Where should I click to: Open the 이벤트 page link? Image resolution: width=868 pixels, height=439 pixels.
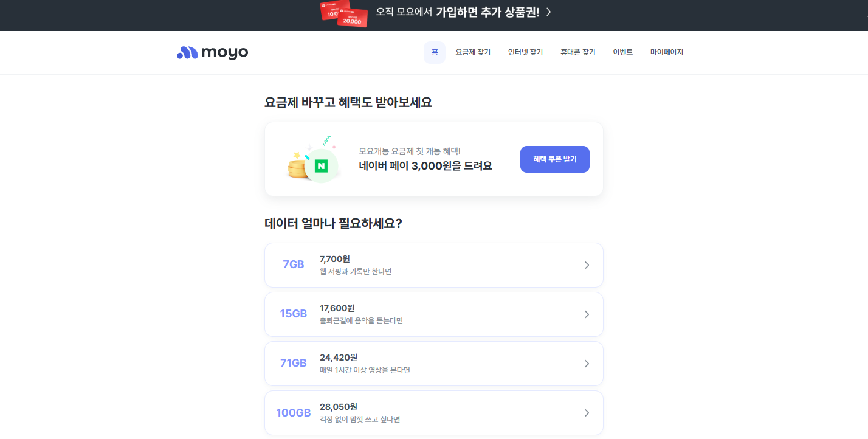click(622, 52)
